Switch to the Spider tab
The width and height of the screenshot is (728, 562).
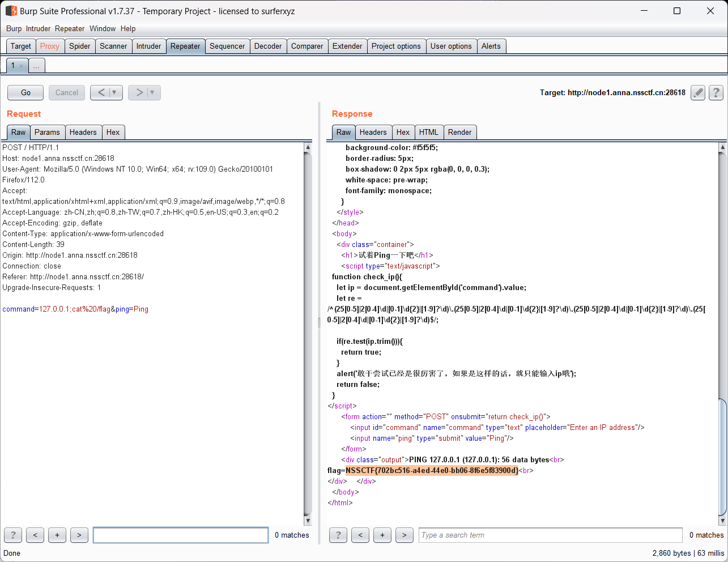pos(80,46)
